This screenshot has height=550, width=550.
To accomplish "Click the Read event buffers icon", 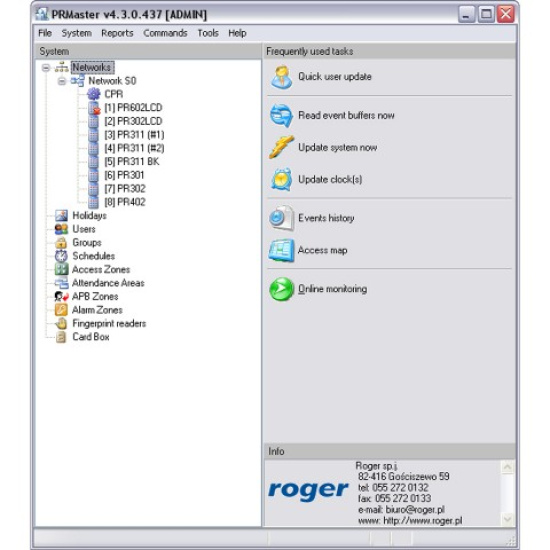I will click(x=281, y=115).
